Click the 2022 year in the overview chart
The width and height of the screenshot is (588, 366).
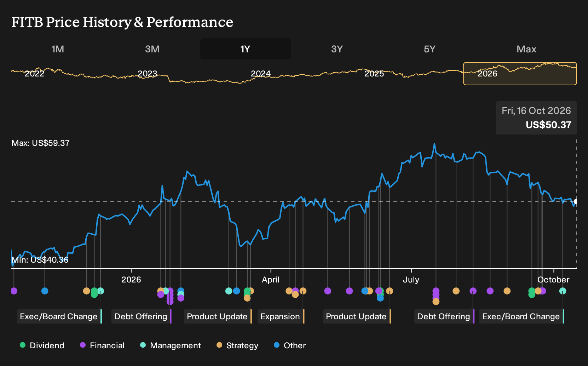(x=35, y=74)
